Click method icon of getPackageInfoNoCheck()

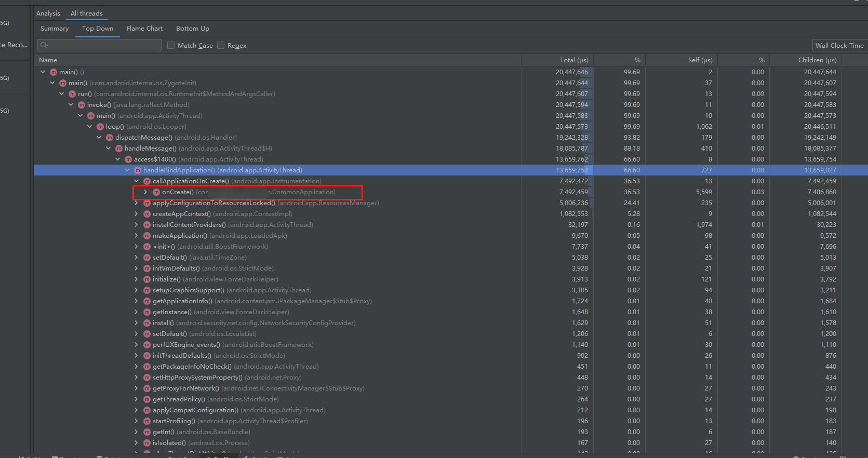click(147, 367)
